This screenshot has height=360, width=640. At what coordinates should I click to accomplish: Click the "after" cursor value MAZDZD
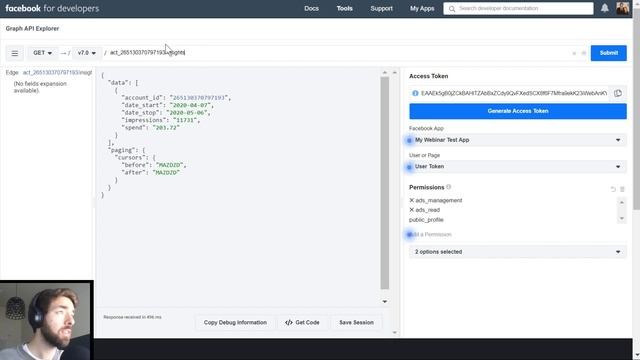(x=166, y=173)
